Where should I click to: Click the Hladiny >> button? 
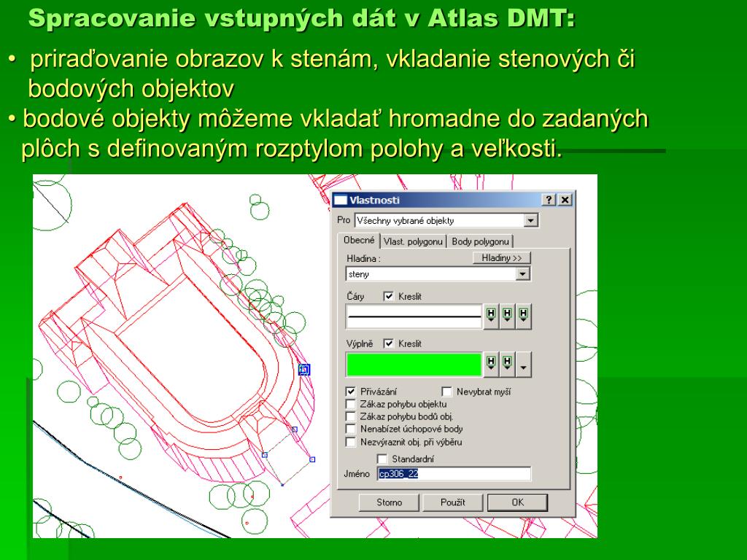click(x=502, y=257)
